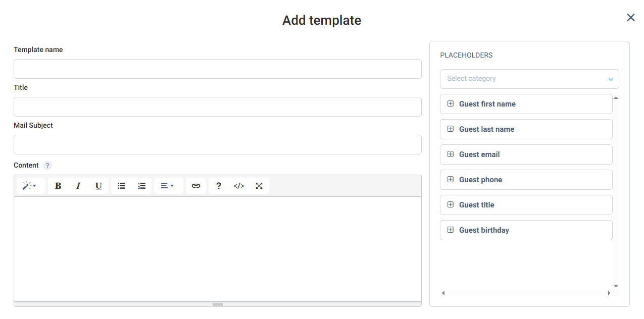Insert a link in the content
Screen dimensions: 644x319
tap(196, 186)
